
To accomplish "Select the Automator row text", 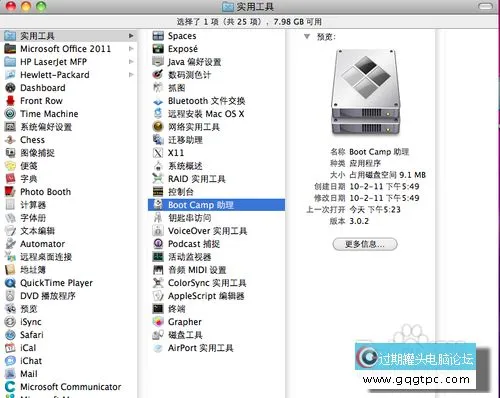I will tap(42, 244).
